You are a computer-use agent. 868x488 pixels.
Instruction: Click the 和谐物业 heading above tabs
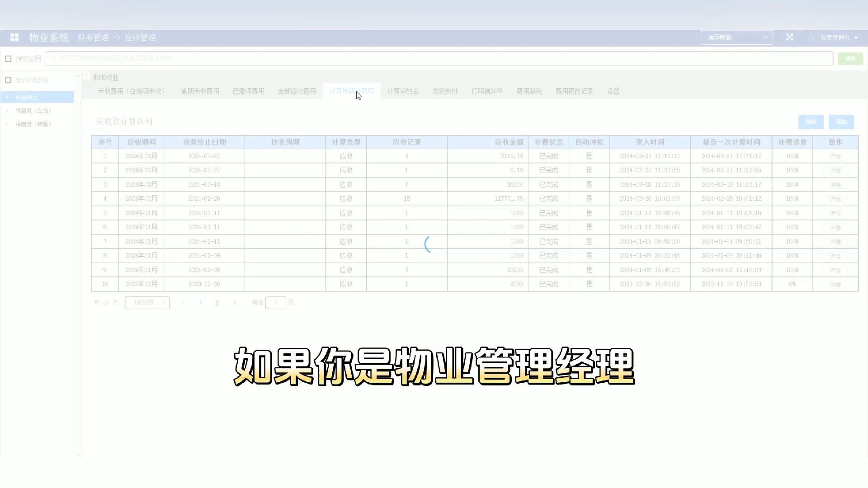106,77
